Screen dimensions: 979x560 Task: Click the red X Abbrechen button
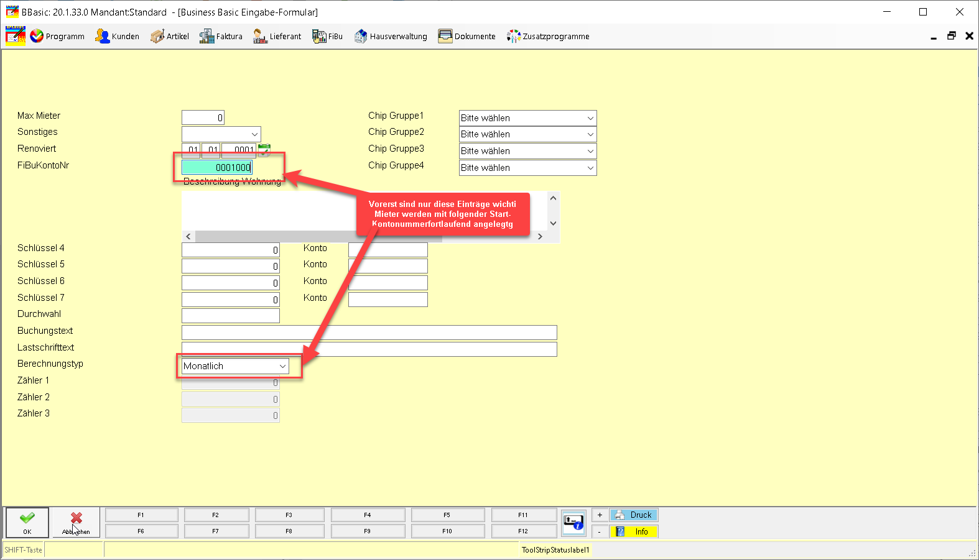tap(76, 522)
